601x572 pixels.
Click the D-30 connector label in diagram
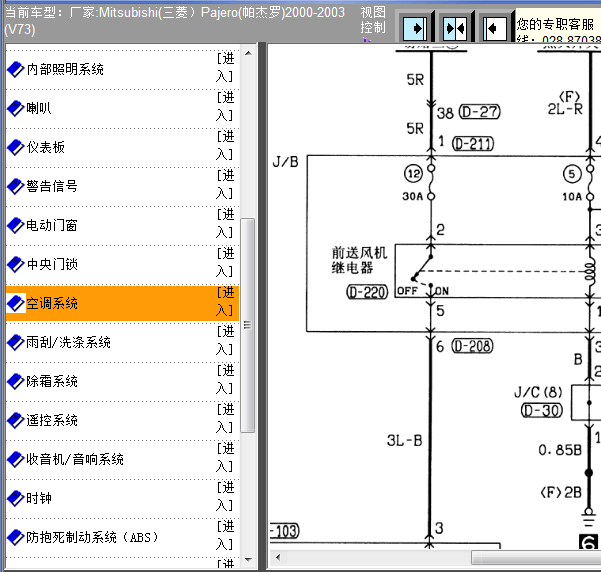[542, 411]
